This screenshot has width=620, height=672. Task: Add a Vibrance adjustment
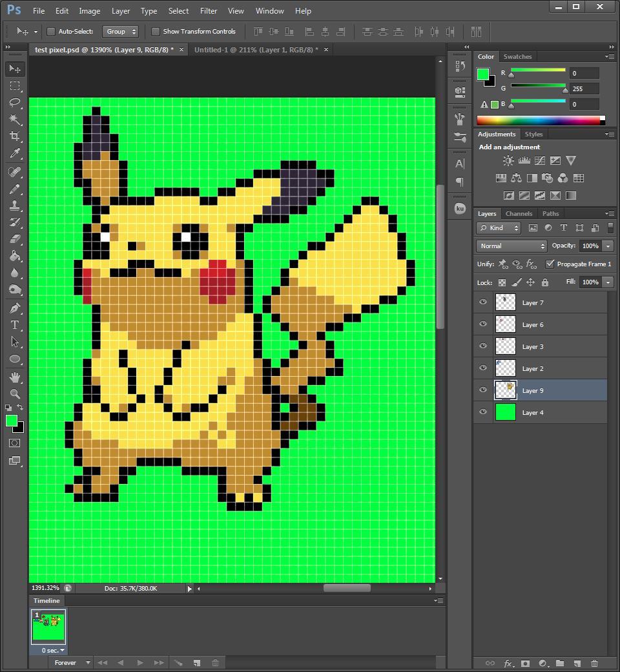point(571,161)
